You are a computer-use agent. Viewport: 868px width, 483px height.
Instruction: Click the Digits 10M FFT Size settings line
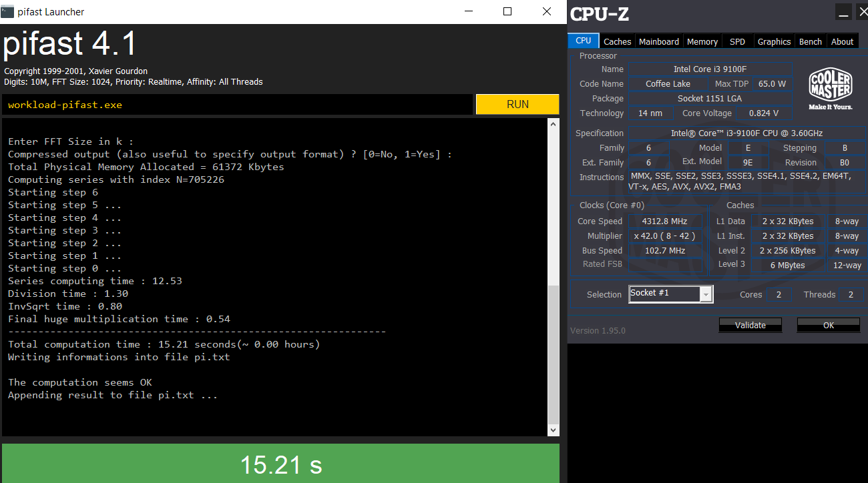click(x=134, y=82)
